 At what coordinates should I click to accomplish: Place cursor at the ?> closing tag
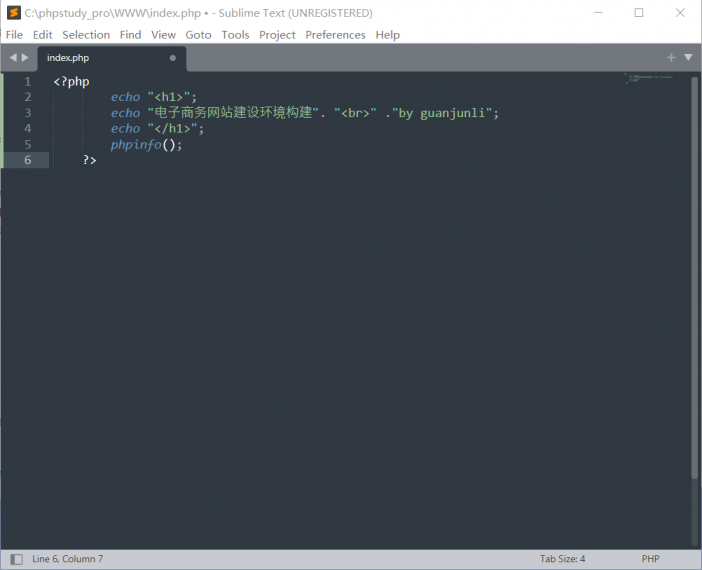click(x=90, y=160)
